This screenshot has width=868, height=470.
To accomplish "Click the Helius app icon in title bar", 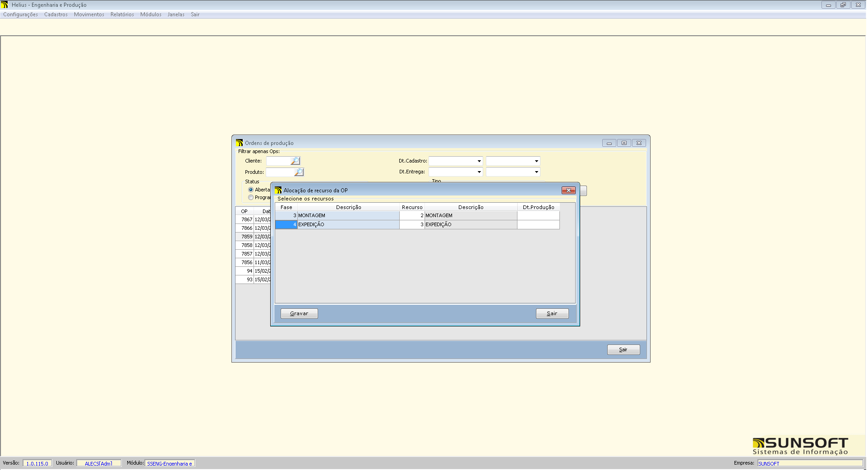I will [5, 5].
